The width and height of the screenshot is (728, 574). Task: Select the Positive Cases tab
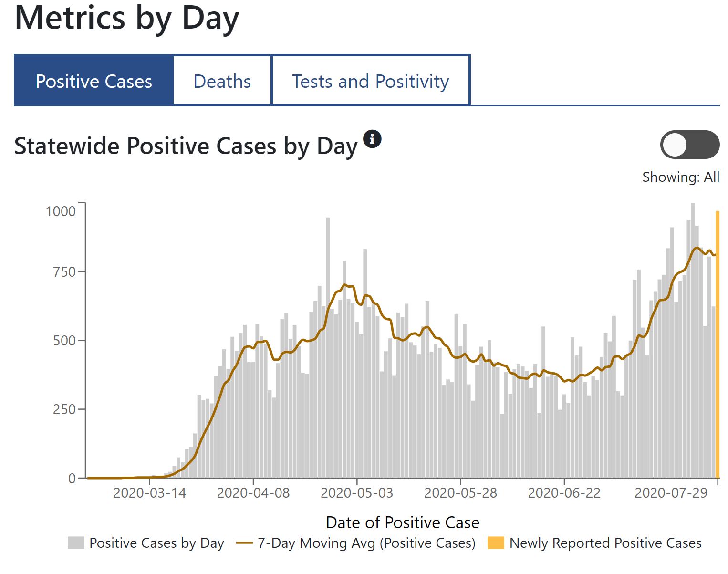(x=94, y=81)
